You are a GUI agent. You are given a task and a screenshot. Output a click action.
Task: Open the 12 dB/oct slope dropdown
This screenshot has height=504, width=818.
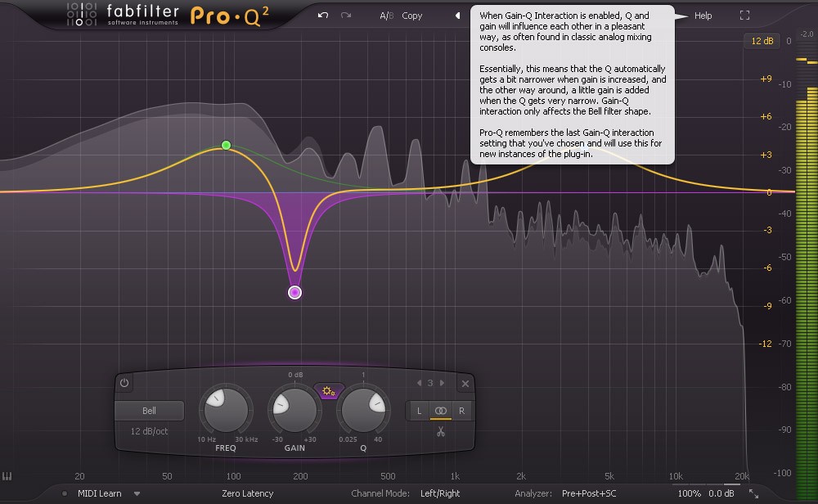pos(149,431)
